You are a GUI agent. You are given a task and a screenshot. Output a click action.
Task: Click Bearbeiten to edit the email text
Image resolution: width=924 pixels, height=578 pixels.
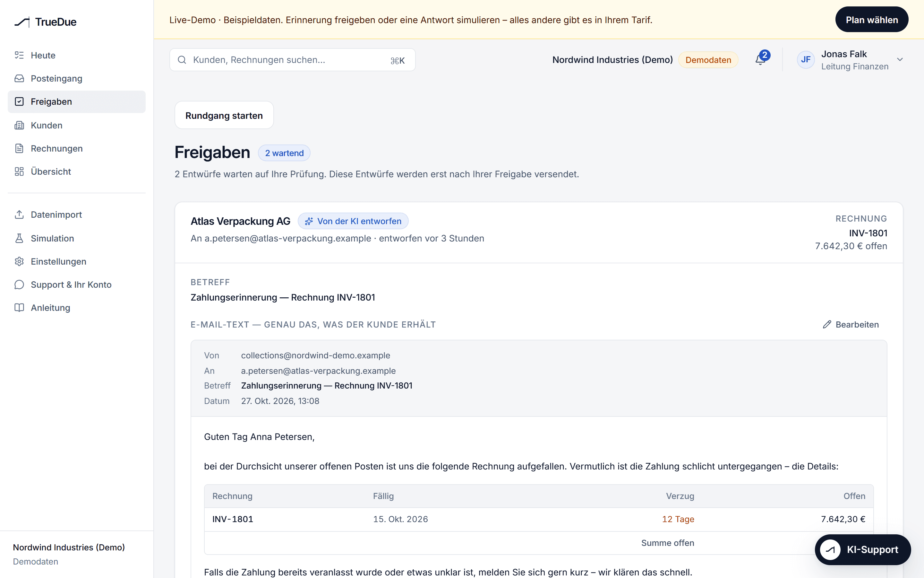coord(851,325)
